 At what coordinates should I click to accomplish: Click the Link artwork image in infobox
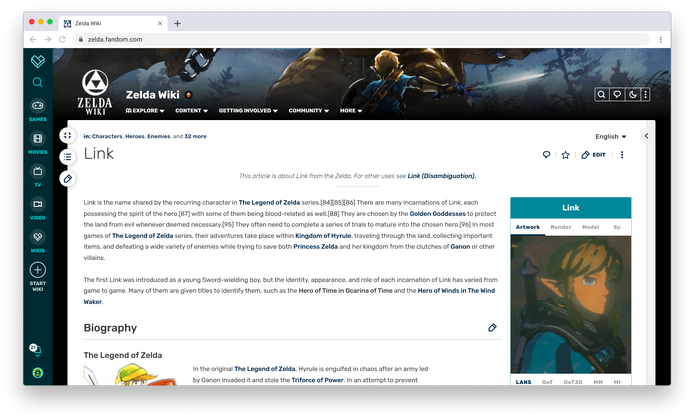tap(571, 304)
